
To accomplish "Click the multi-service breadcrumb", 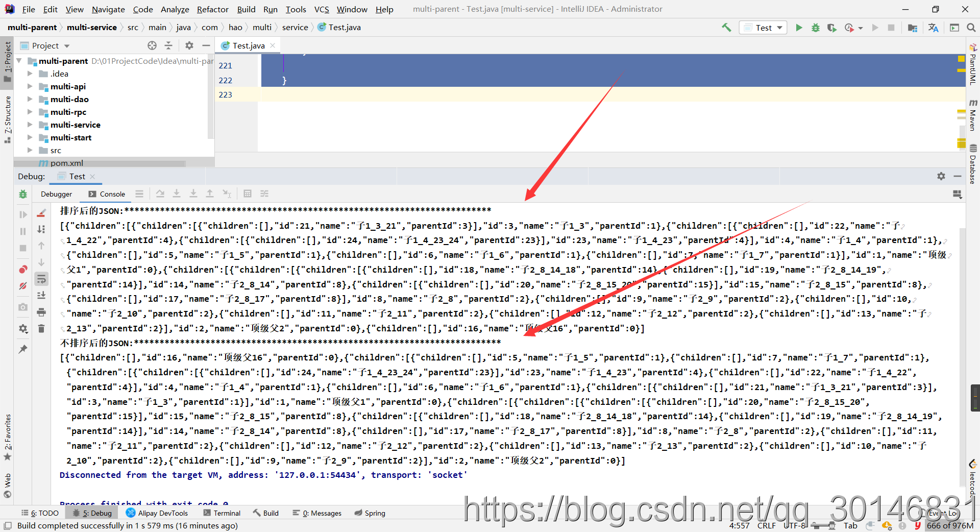I will click(91, 28).
